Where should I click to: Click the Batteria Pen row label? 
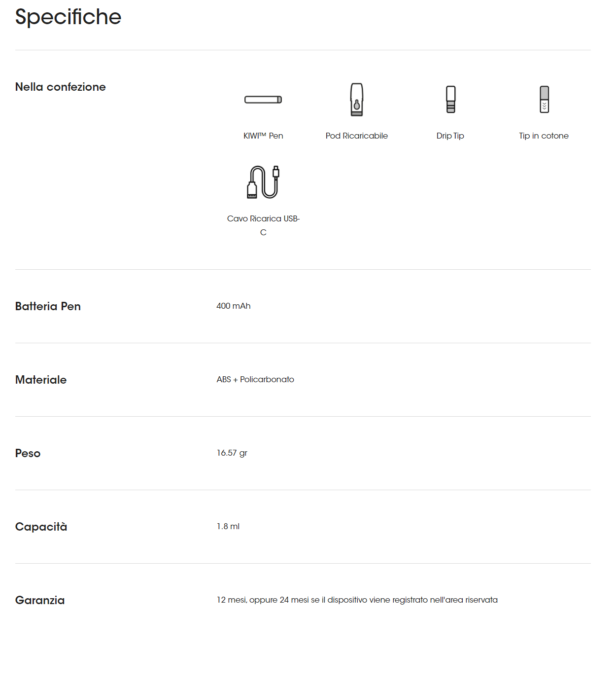pyautogui.click(x=48, y=306)
